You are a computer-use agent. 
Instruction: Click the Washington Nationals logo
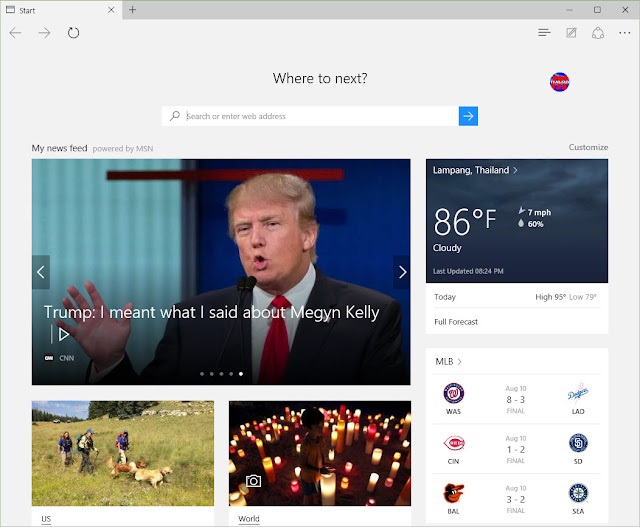pos(453,394)
